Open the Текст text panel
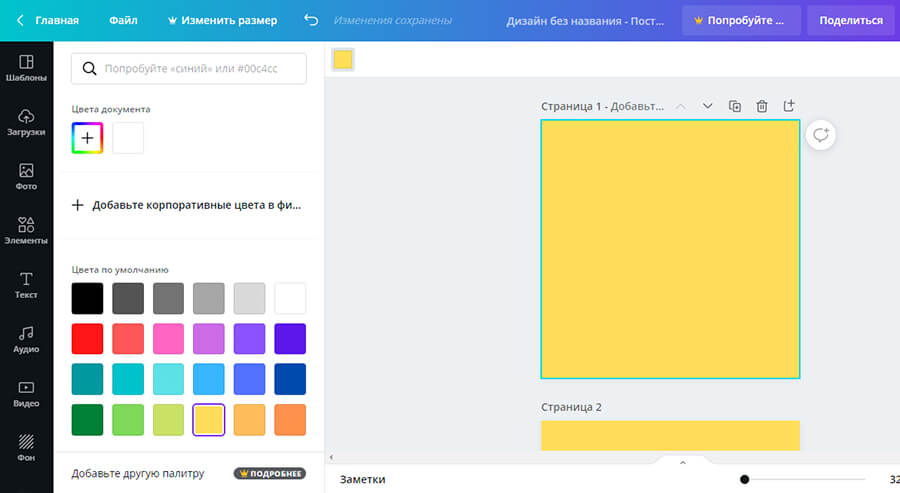 pyautogui.click(x=26, y=285)
